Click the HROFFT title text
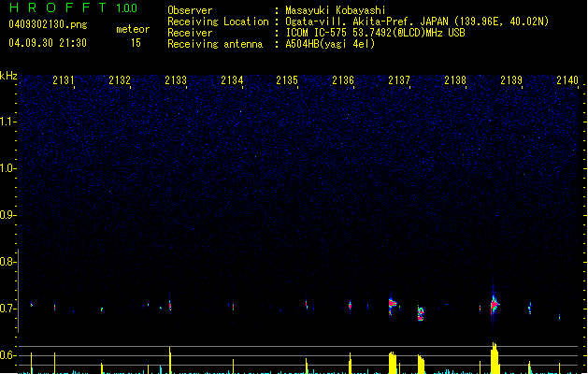This screenshot has width=588, height=374. click(58, 7)
